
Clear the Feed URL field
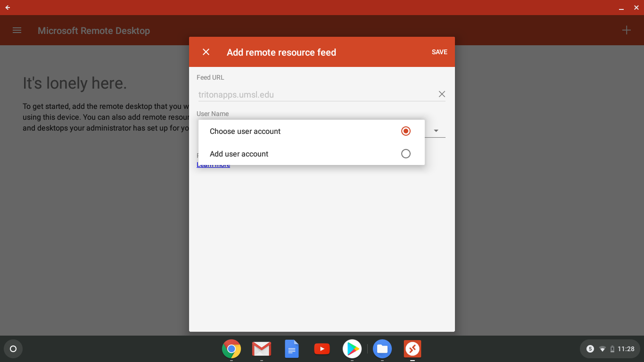click(x=442, y=94)
